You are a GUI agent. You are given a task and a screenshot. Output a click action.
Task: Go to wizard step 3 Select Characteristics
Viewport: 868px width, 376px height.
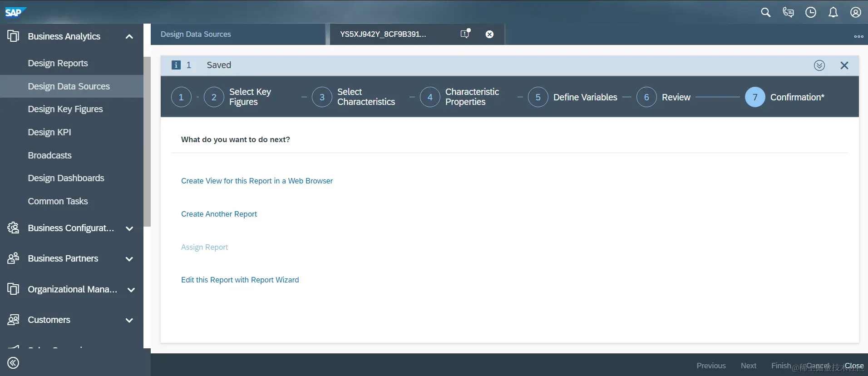(x=322, y=97)
